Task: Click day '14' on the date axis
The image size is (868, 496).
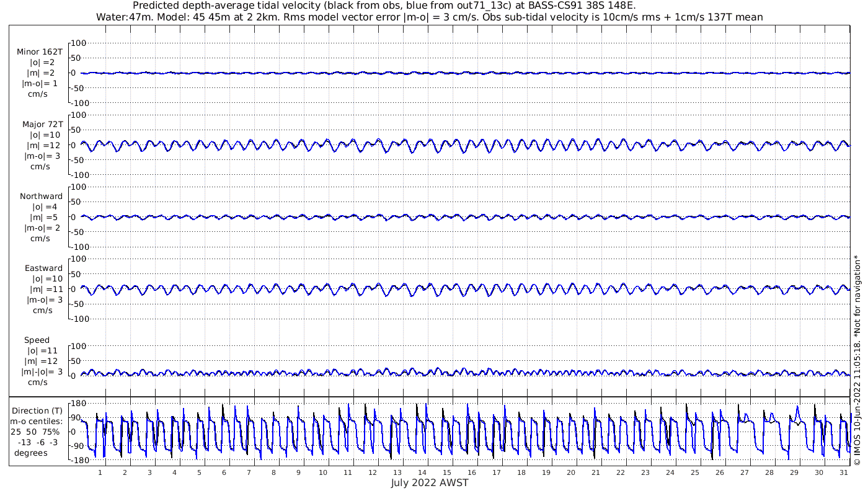Action: [x=422, y=472]
